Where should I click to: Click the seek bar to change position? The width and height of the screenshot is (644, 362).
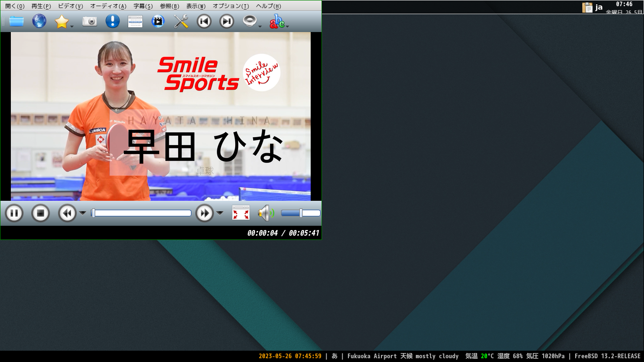click(141, 213)
